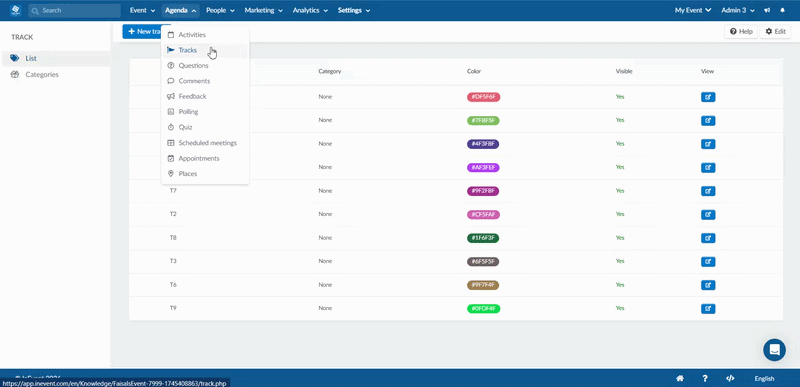Click the InEvent logo icon

15,10
